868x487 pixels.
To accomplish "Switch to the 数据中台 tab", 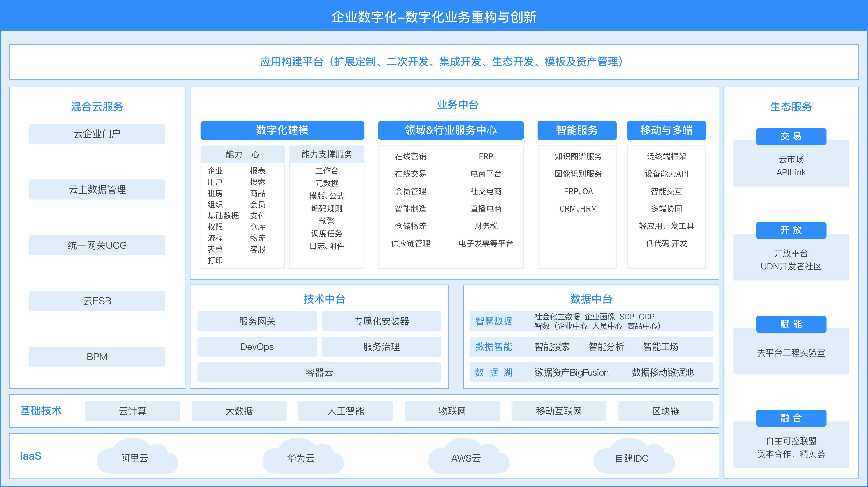I will [x=591, y=299].
